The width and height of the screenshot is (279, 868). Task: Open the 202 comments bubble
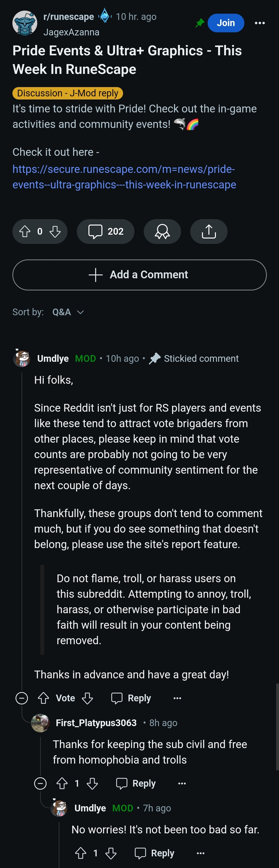(x=105, y=232)
